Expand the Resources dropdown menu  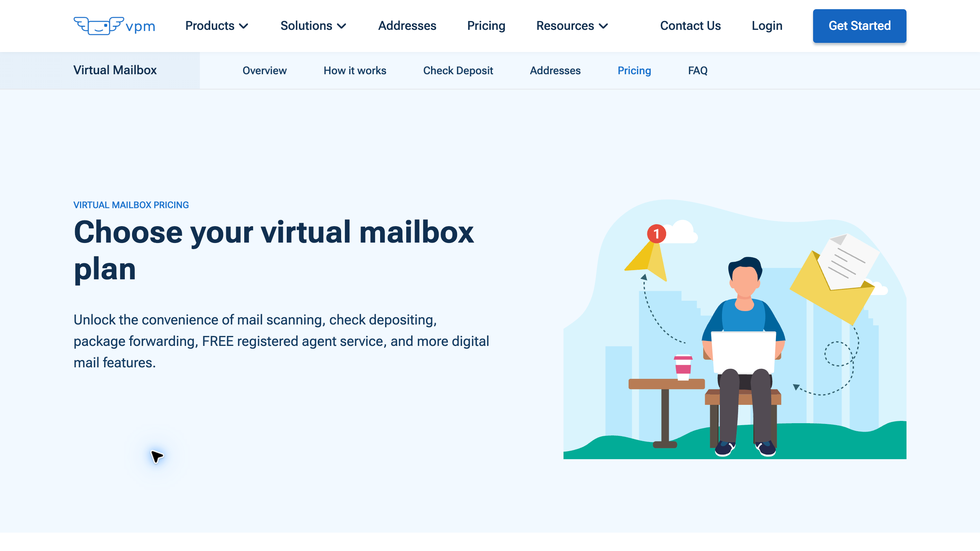tap(572, 26)
